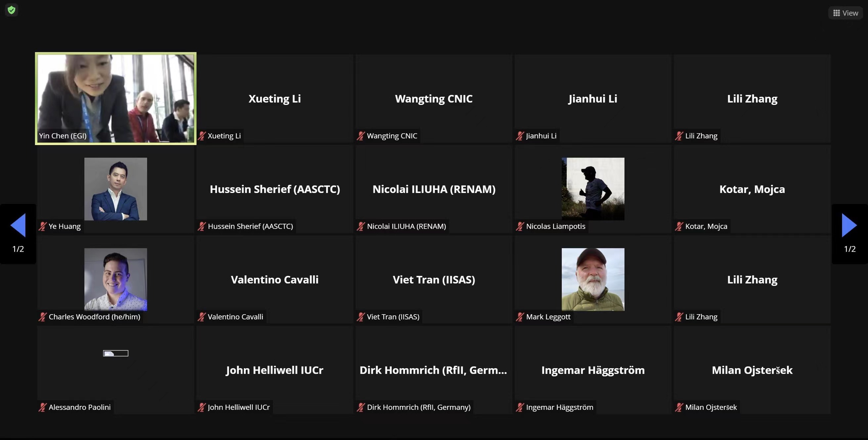This screenshot has height=440, width=868.
Task: Click muted mic icon next to Jianhui Li
Action: pos(520,136)
